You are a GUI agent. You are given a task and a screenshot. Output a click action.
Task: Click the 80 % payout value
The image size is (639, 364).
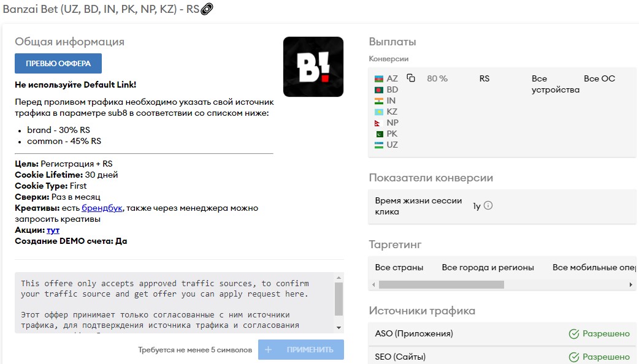pos(437,78)
